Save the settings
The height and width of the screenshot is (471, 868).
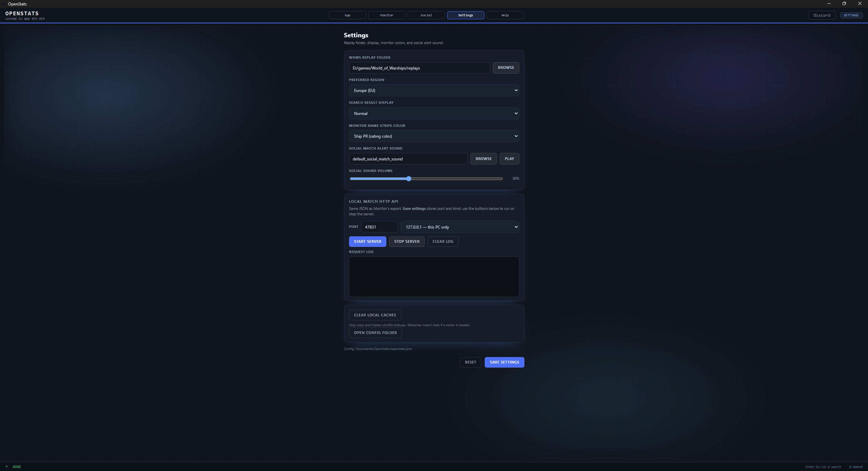[504, 362]
